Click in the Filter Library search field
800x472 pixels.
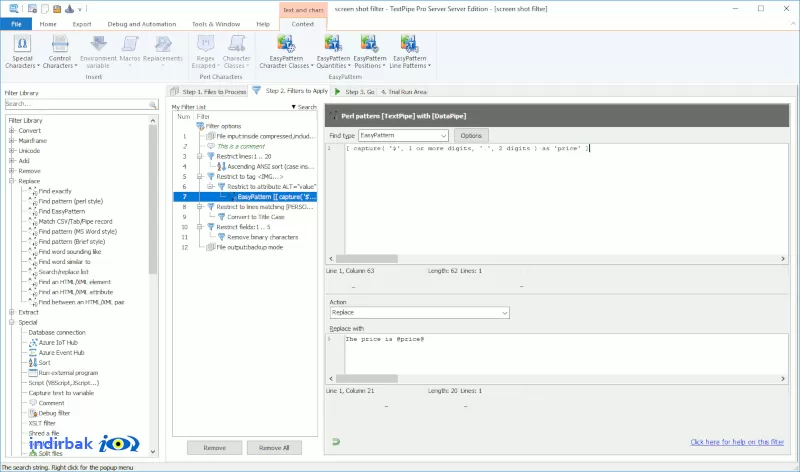click(77, 104)
